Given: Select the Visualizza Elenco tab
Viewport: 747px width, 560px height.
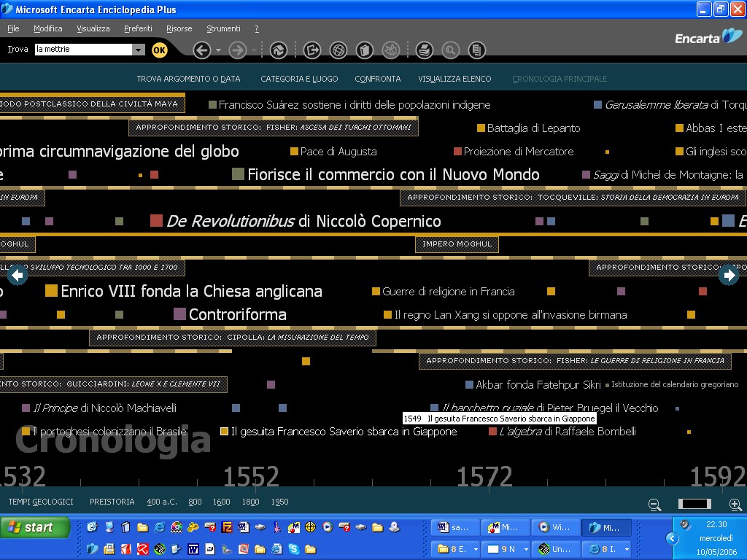Looking at the screenshot, I should pos(454,79).
